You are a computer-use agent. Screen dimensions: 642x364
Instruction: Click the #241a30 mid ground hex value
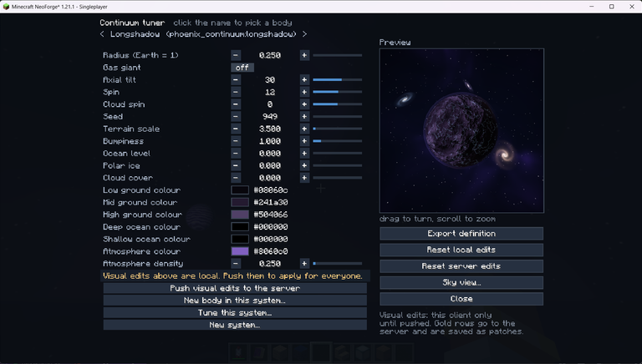[271, 202]
